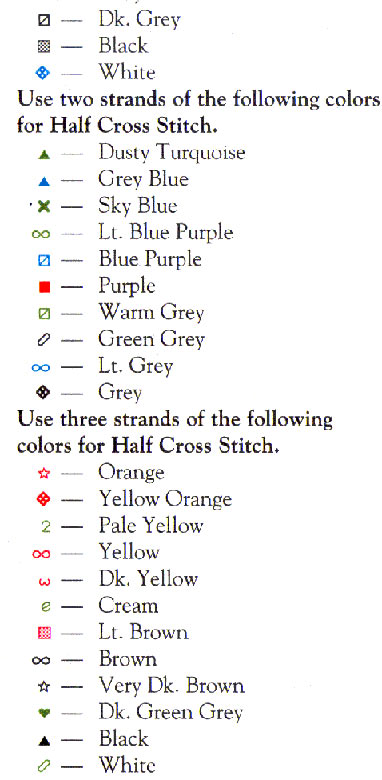Click the Very Dk. Brown label
This screenshot has width=382, height=780.
172,686
